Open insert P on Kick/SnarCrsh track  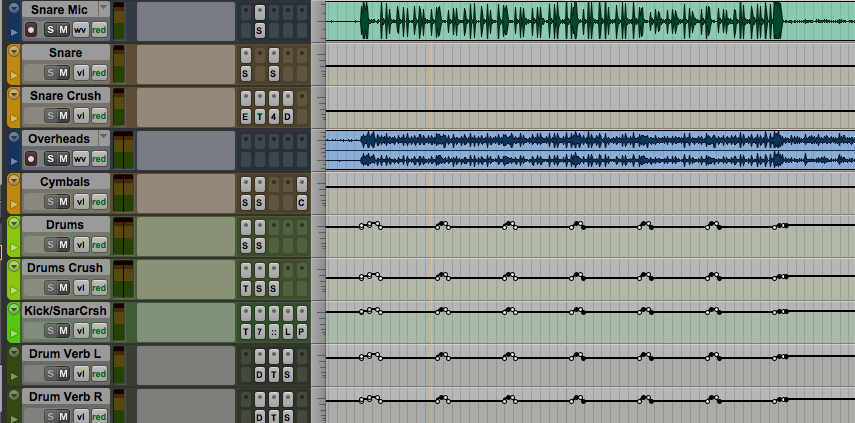coord(301,331)
